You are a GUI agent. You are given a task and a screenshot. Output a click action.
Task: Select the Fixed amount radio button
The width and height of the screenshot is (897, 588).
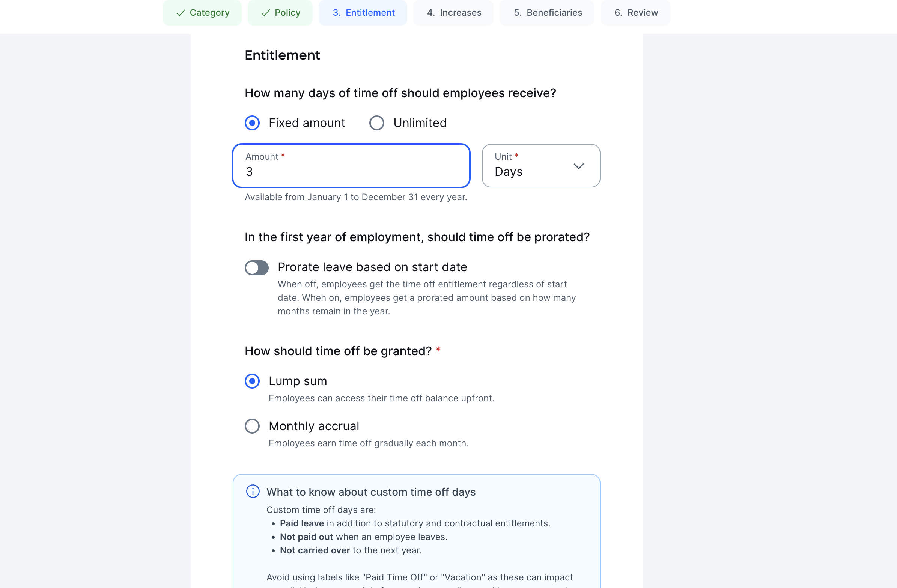(x=252, y=123)
